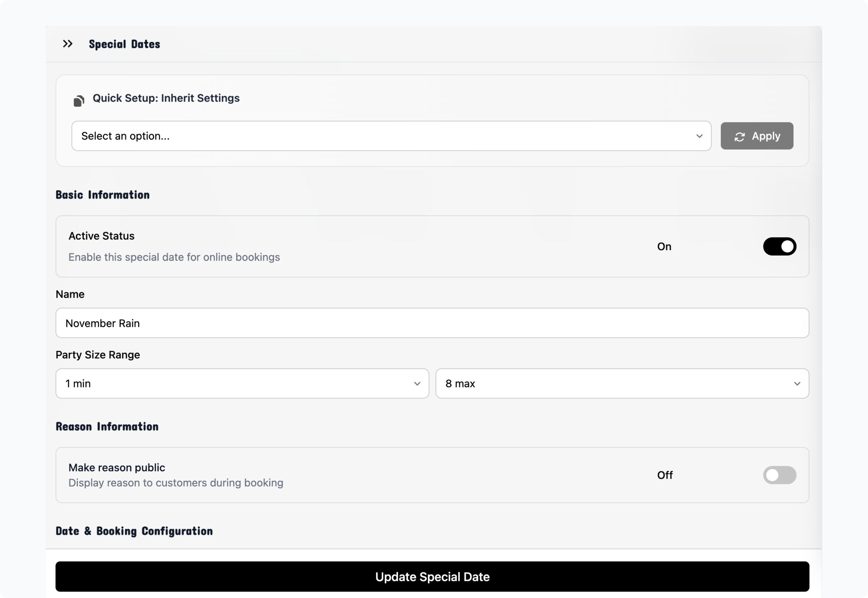Enable the Make reason public toggle
The height and width of the screenshot is (598, 868).
tap(780, 475)
